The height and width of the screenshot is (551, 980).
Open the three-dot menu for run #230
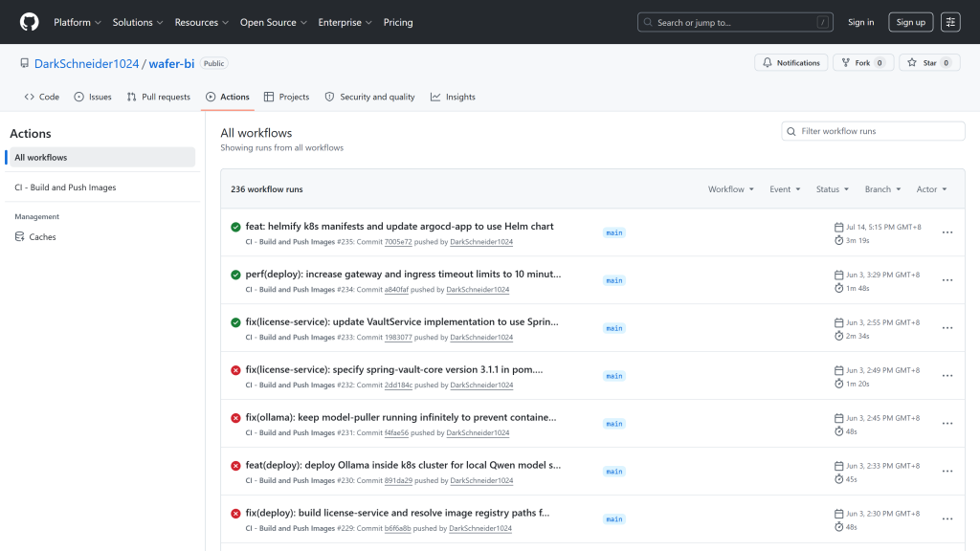[947, 472]
